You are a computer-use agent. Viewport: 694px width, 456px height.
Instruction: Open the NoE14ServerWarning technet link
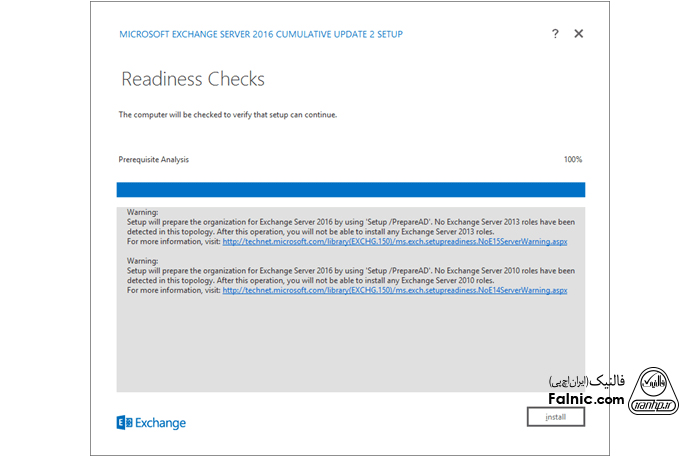click(394, 290)
